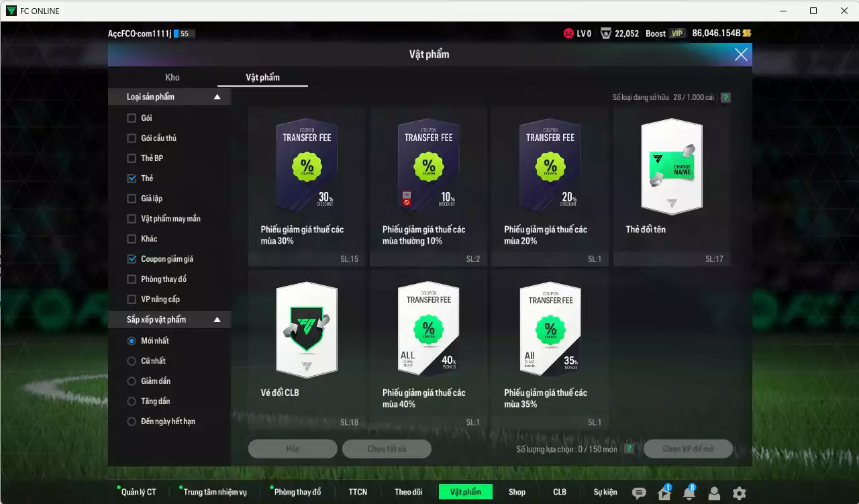Collapse the Loại sản phẩm section
859x504 pixels.
217,96
